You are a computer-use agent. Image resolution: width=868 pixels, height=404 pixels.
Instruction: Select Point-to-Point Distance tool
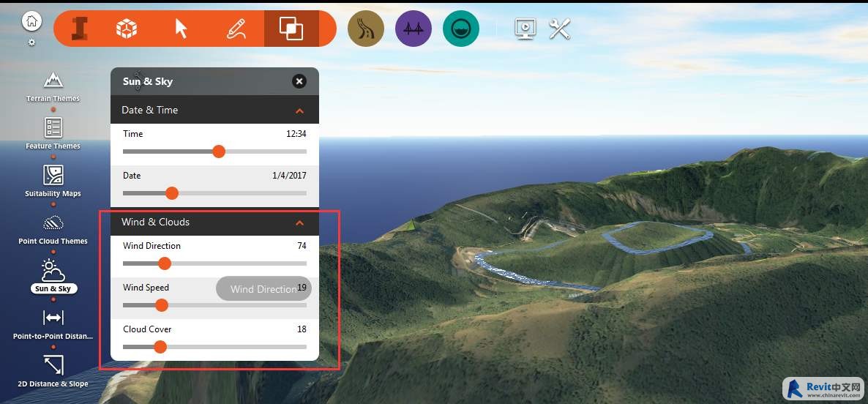click(x=53, y=324)
